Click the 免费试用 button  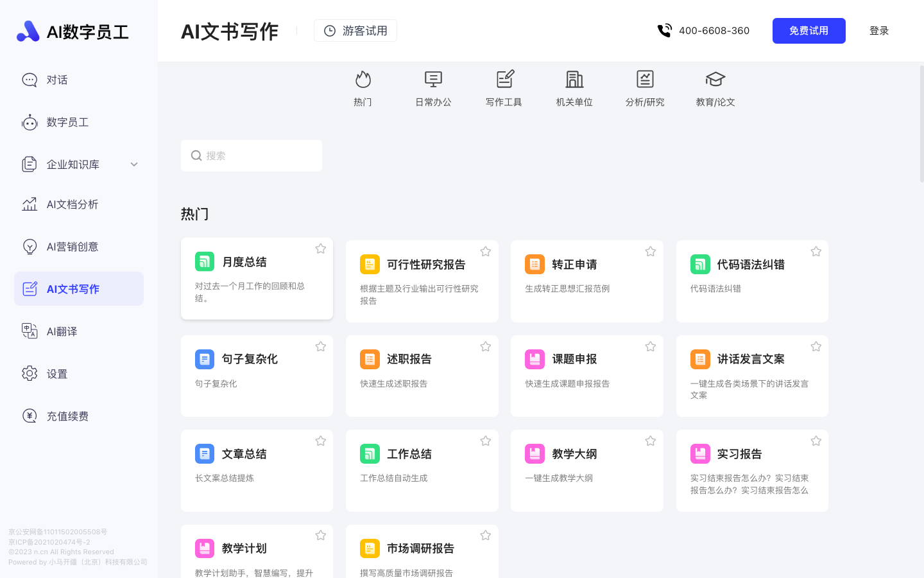pyautogui.click(x=809, y=30)
